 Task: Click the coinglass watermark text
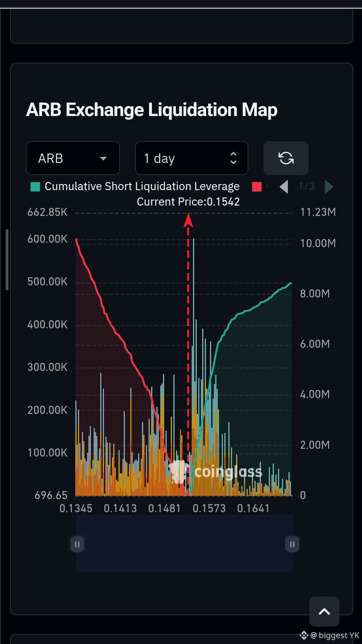point(228,472)
